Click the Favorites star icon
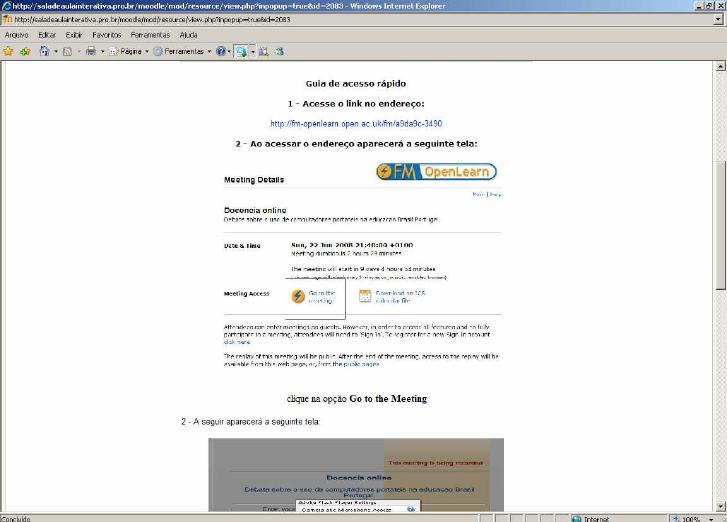The image size is (727, 522). tap(8, 51)
